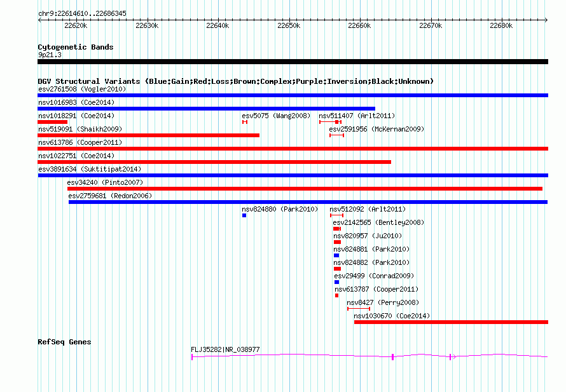
Task: Click the esv34240 red loss bar
Action: [x=305, y=189]
